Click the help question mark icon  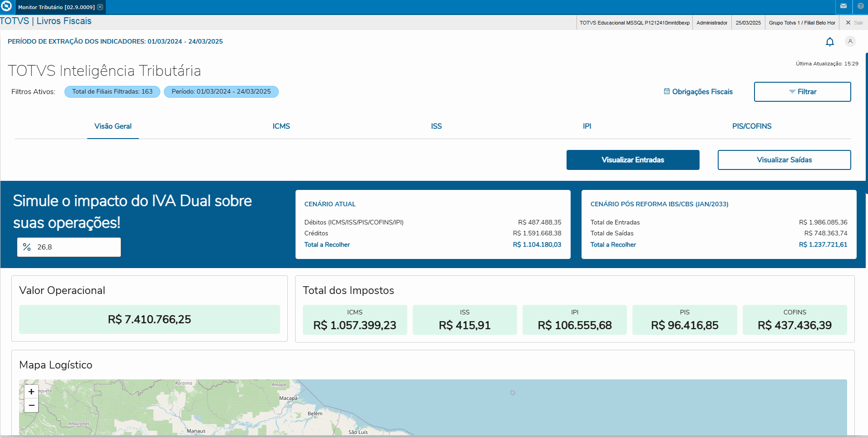pyautogui.click(x=861, y=7)
